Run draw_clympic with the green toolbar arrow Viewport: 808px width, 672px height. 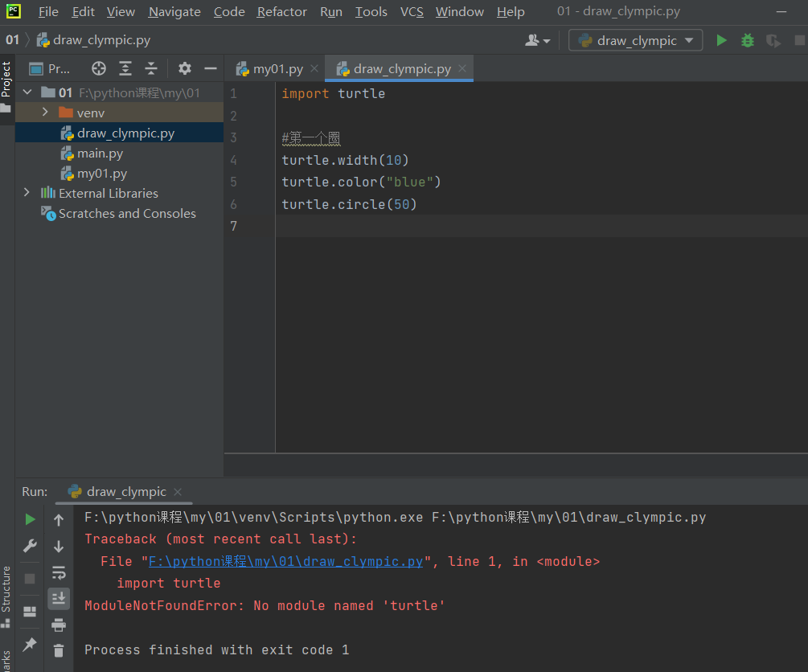coord(721,40)
